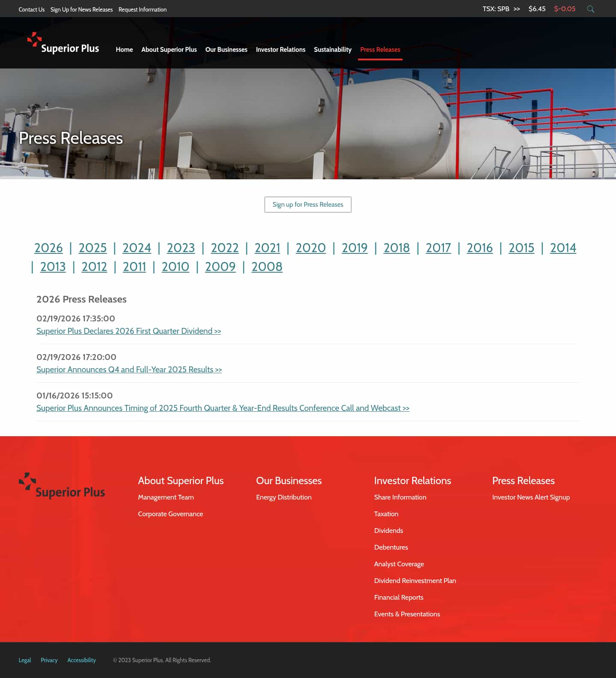Open Financial Reports footer link
This screenshot has width=616, height=678.
[399, 598]
